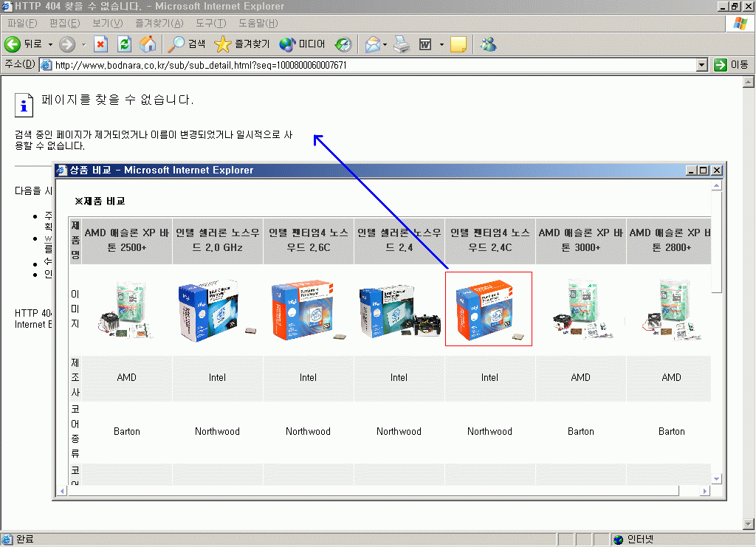
Task: Click the 인텔 펜티엄4 노스우드 2.6C column header
Action: (309, 240)
